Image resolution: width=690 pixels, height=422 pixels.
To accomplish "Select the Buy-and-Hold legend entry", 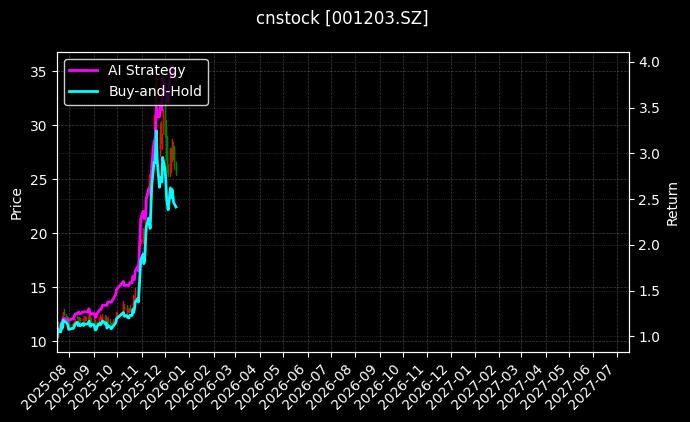I will (x=155, y=91).
